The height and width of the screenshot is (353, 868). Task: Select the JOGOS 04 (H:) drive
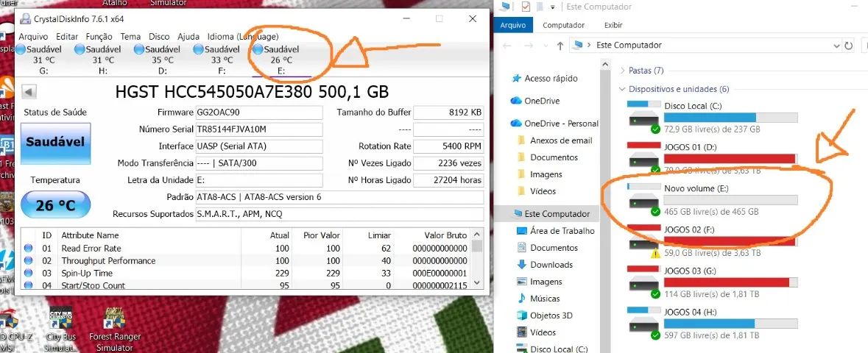713,324
